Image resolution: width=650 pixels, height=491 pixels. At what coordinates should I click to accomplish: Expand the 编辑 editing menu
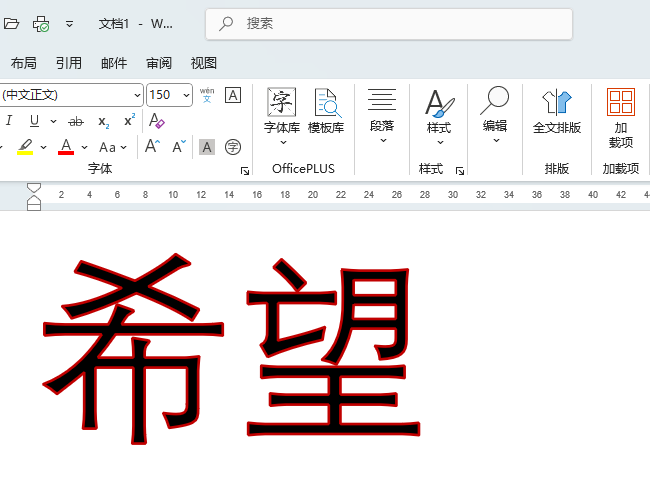click(495, 114)
